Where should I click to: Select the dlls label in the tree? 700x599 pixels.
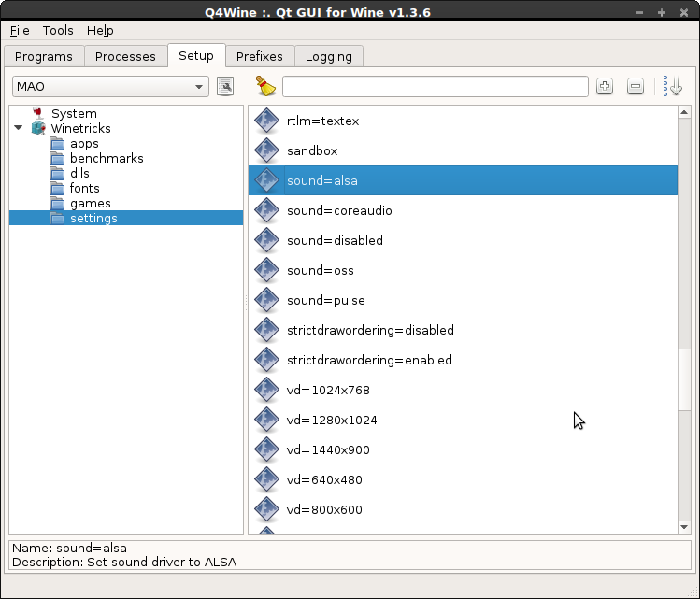79,173
